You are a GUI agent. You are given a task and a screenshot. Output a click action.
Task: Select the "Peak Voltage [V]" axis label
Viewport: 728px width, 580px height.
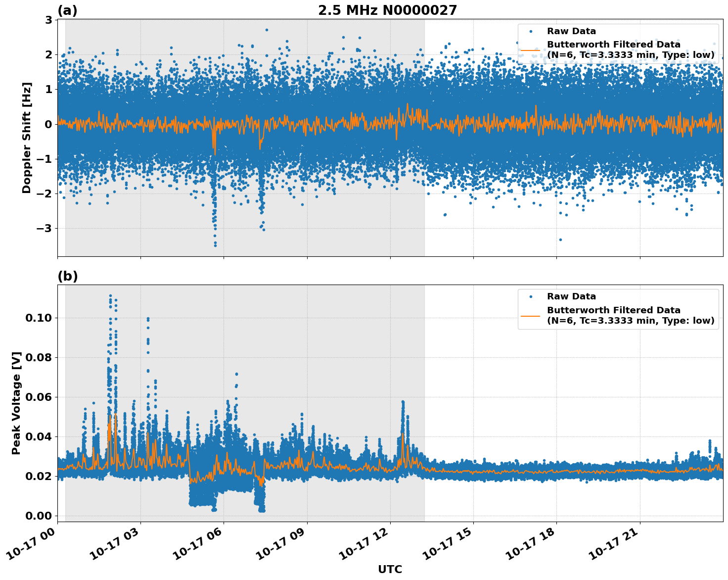click(x=16, y=403)
